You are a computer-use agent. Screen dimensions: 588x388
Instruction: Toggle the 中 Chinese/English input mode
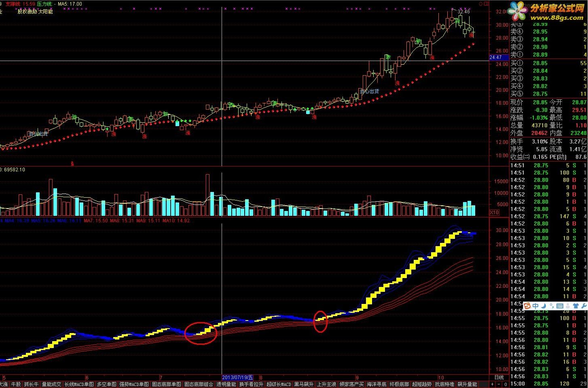pos(535,306)
